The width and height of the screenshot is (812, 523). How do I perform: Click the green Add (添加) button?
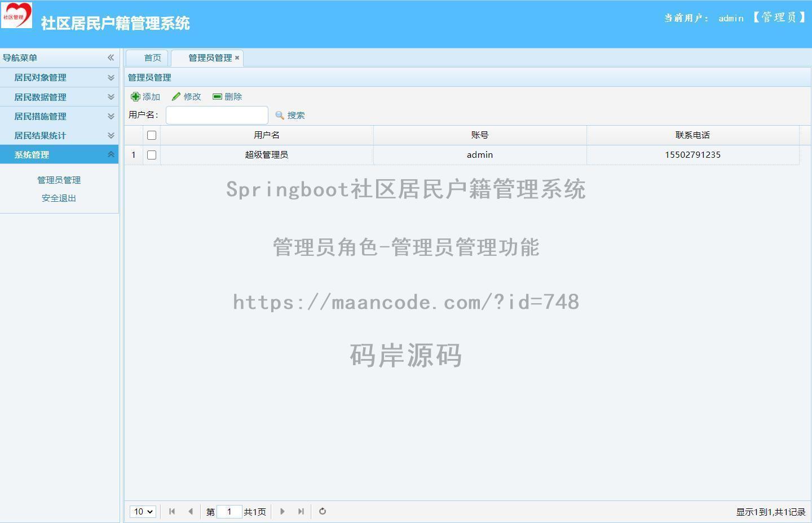[145, 97]
